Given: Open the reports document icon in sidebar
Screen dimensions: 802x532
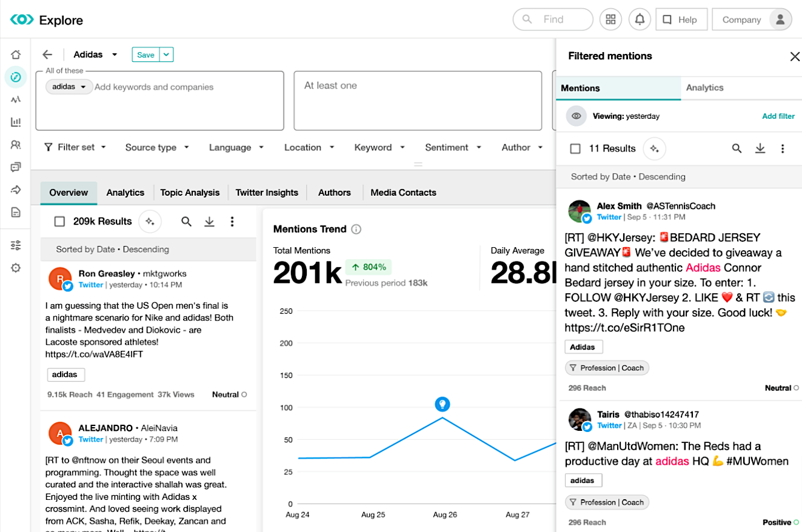Looking at the screenshot, I should click(15, 212).
